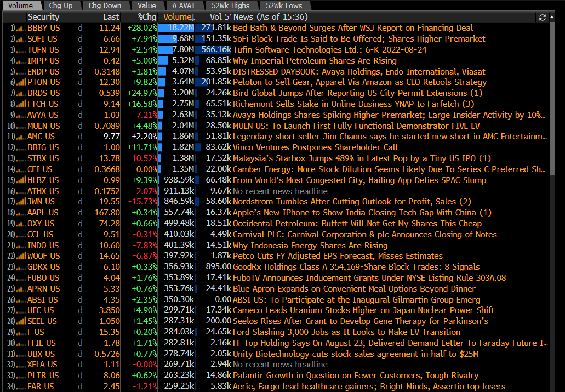This screenshot has height=392, width=565.
Task: Open the chart icon beside HLBZ US
Action: pos(21,180)
